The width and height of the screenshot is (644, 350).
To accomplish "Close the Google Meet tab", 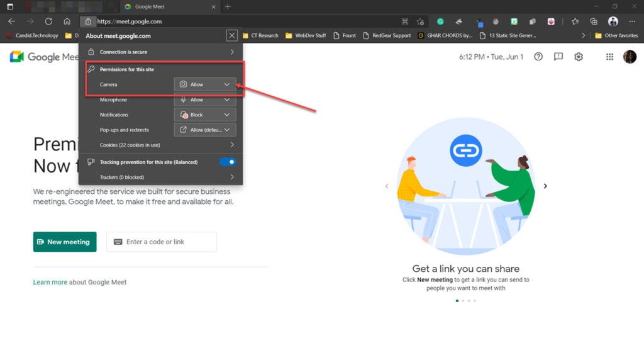I will coord(213,6).
